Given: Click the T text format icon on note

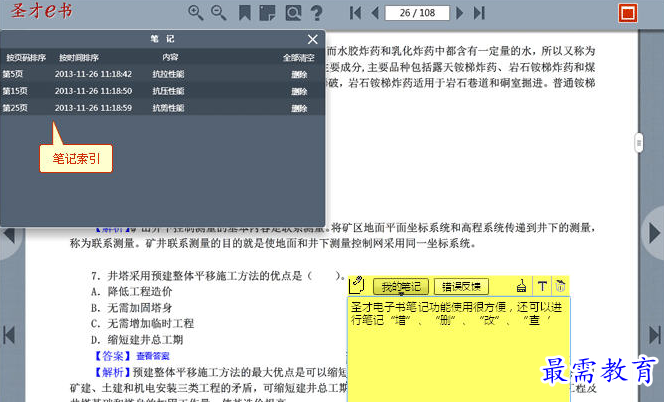Looking at the screenshot, I should (x=542, y=286).
